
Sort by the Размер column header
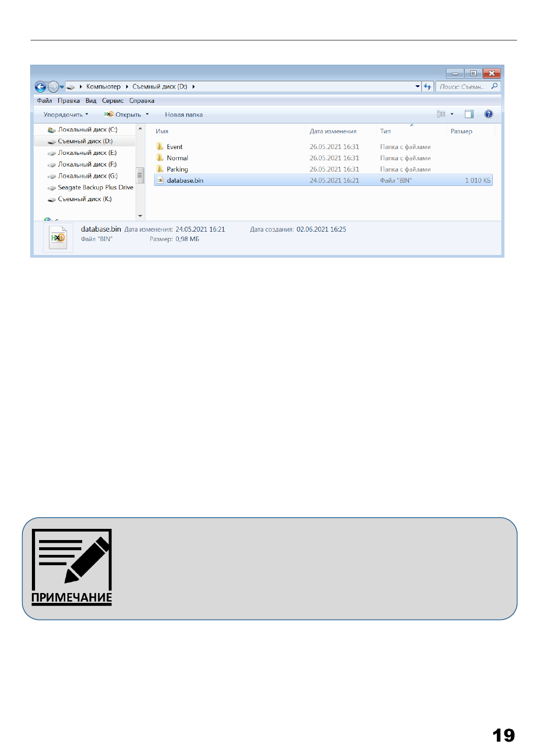[461, 131]
